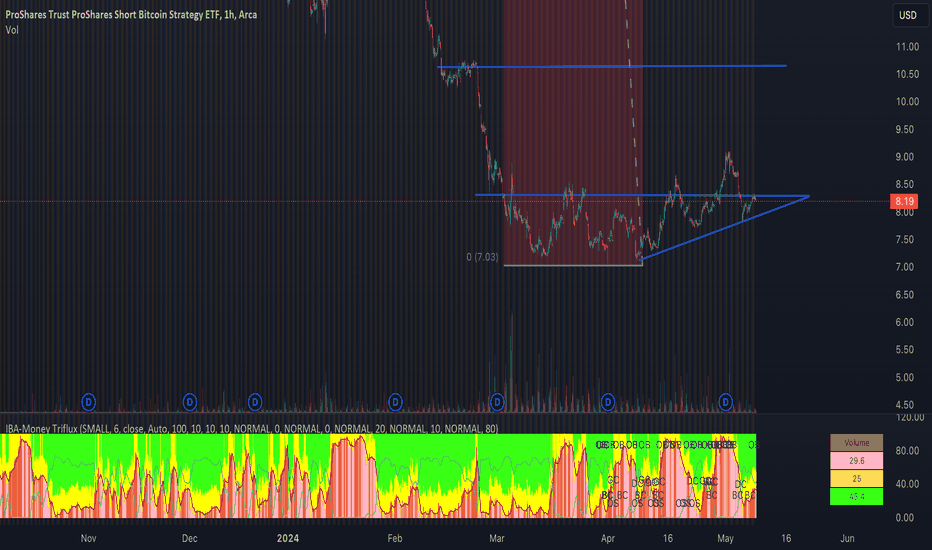Click the 80.00 indicator scale label
The width and height of the screenshot is (932, 550).
pyautogui.click(x=908, y=451)
